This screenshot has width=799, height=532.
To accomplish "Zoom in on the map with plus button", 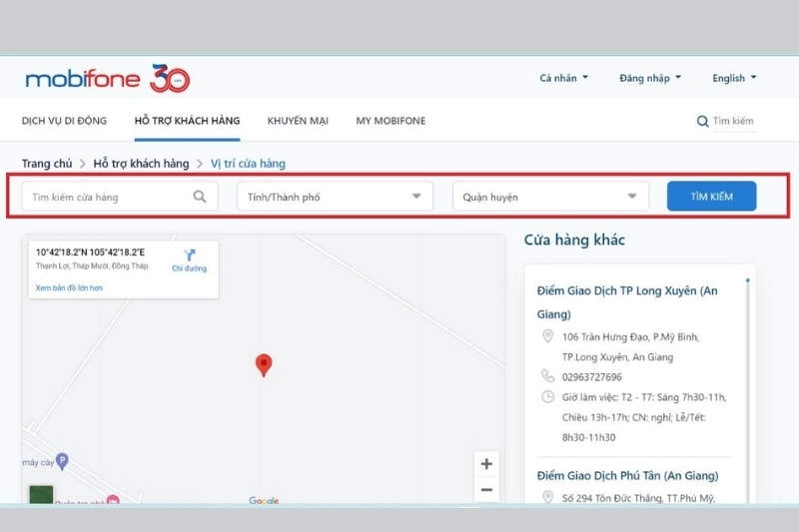I will point(486,464).
